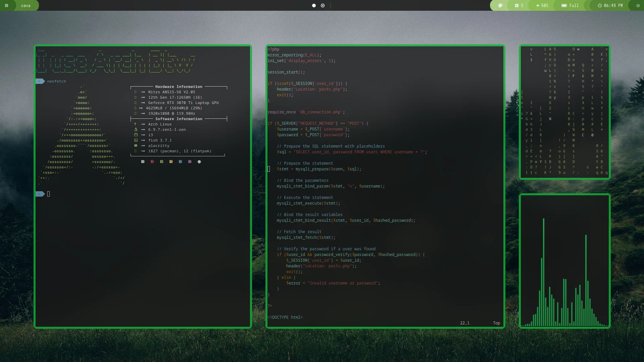This screenshot has height=362, width=644.
Task: Click '// Execute the statement' comment line
Action: (305, 198)
